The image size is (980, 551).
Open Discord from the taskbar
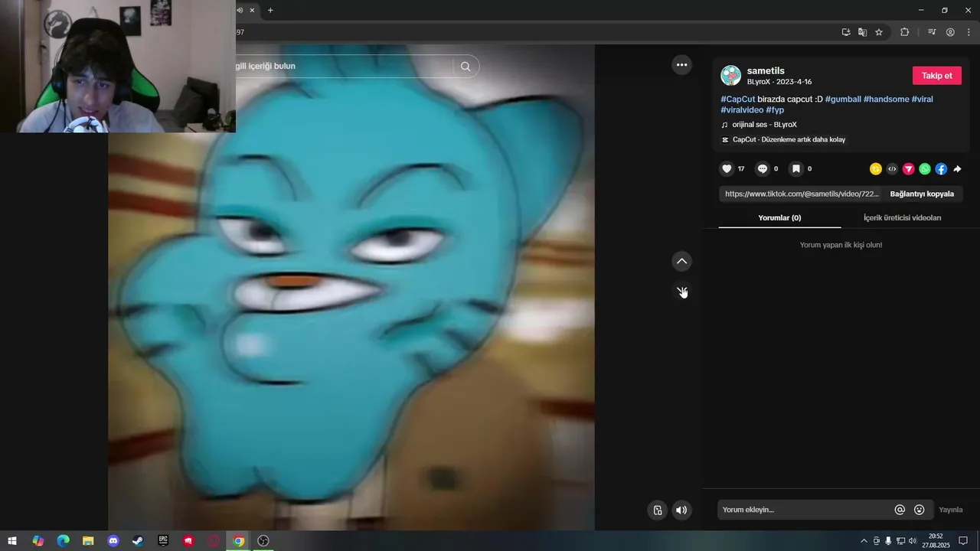tap(113, 541)
